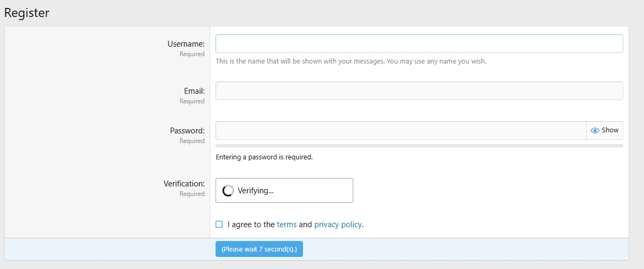Click the spinning loader icon in Verification
Viewport: 644px width, 269px height.
[x=228, y=191]
